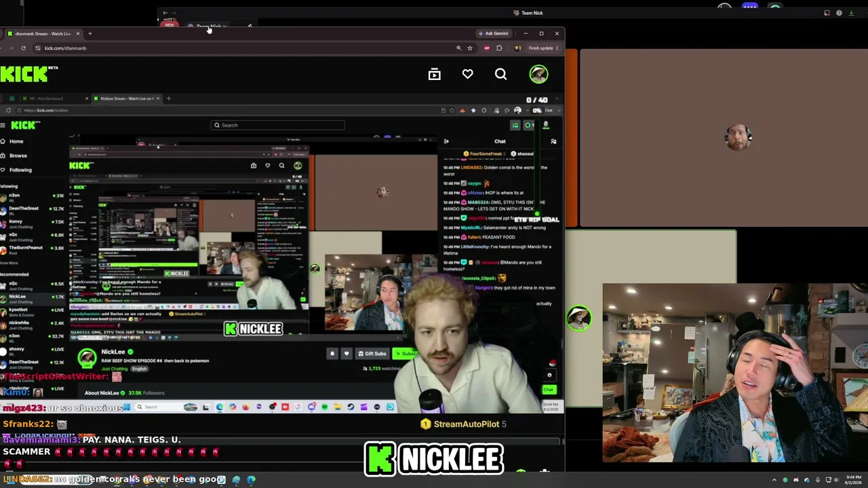
Task: Toggle the heart follow button beside Gift Subs
Action: click(347, 354)
